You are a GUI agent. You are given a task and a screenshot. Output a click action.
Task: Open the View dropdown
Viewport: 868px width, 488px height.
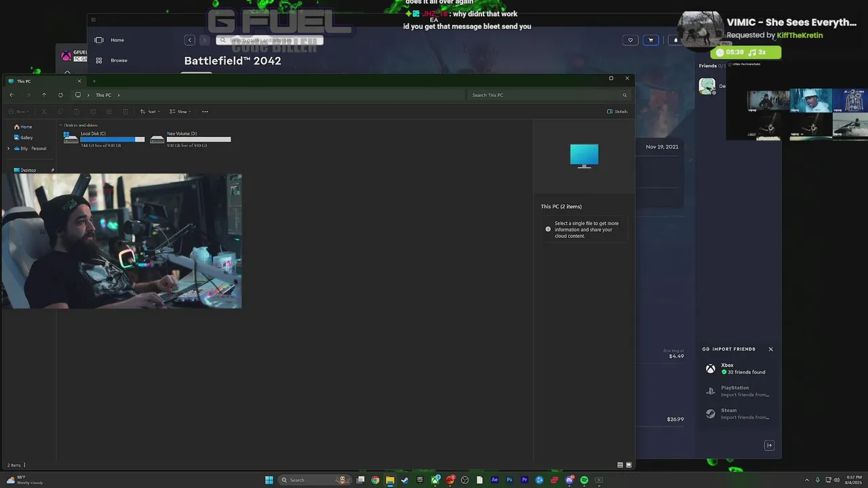180,112
